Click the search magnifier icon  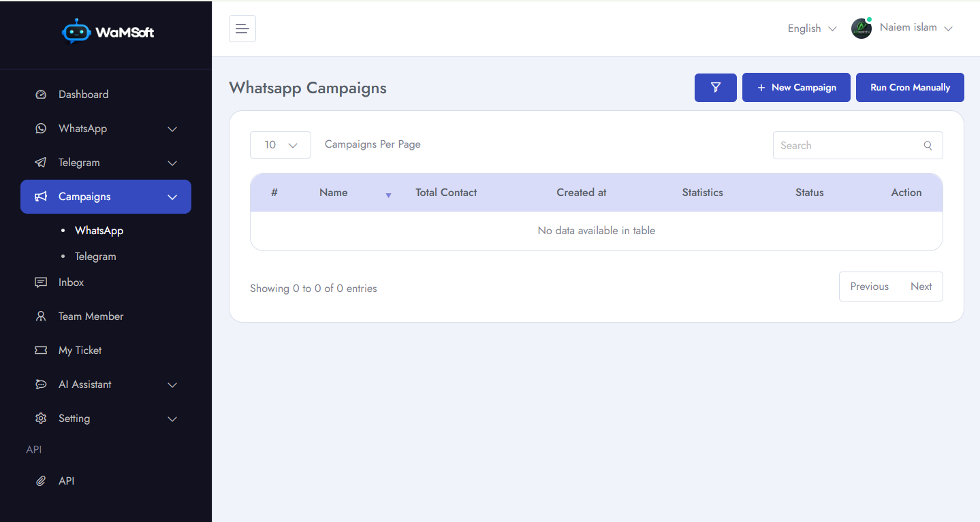point(928,146)
